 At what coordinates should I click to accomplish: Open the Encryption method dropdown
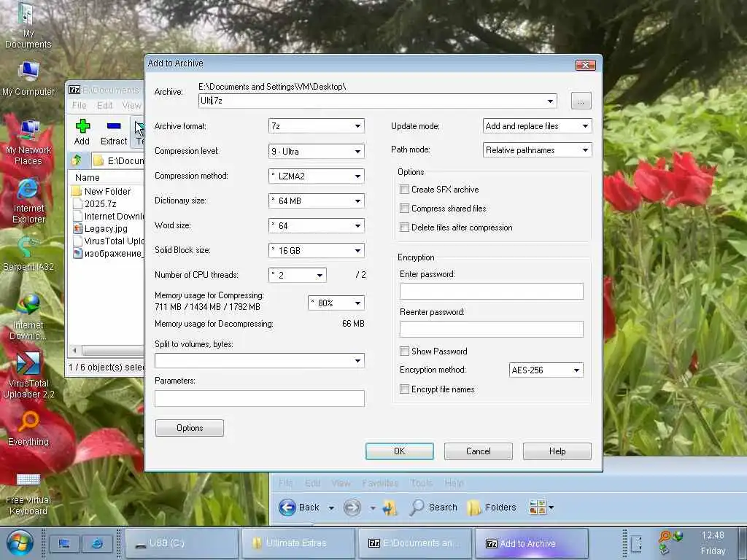pyautogui.click(x=546, y=370)
